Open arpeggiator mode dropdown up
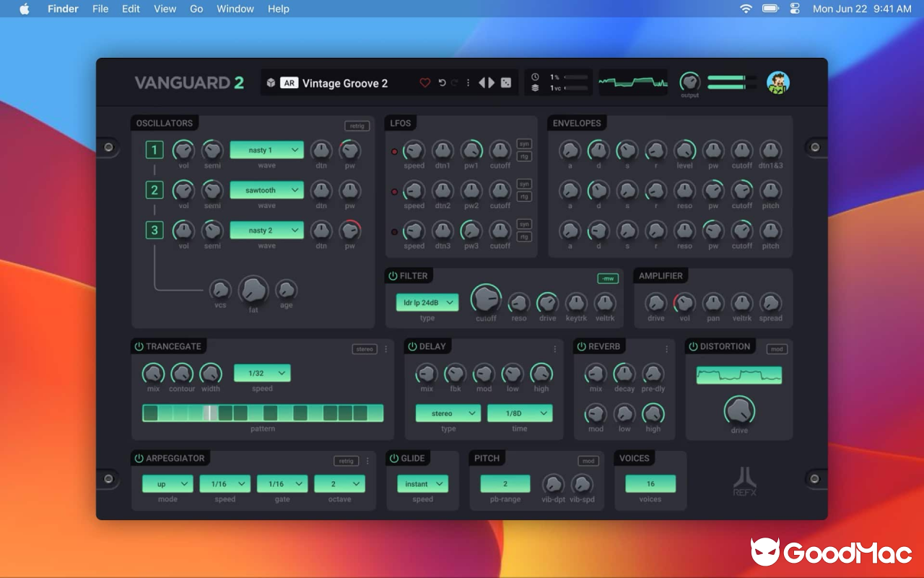The width and height of the screenshot is (924, 578). tap(167, 484)
